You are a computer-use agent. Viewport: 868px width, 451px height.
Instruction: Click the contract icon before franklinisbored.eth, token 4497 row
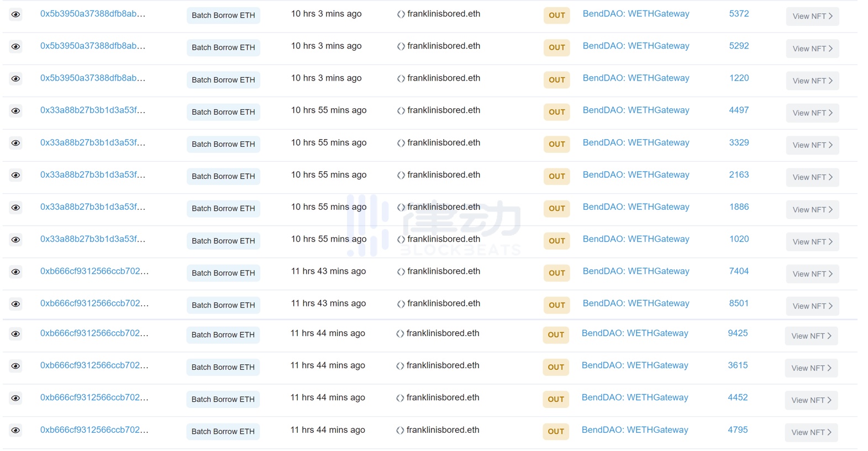point(401,110)
